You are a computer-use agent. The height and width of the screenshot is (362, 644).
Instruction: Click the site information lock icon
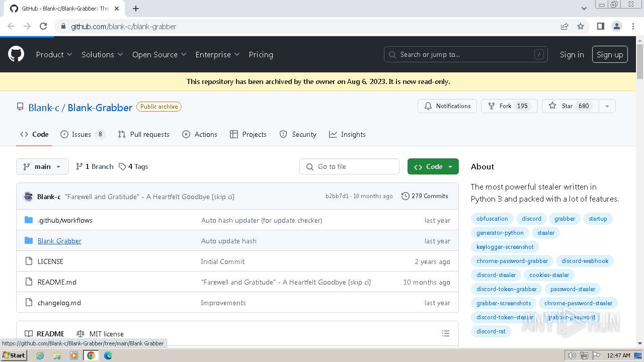pos(63,26)
